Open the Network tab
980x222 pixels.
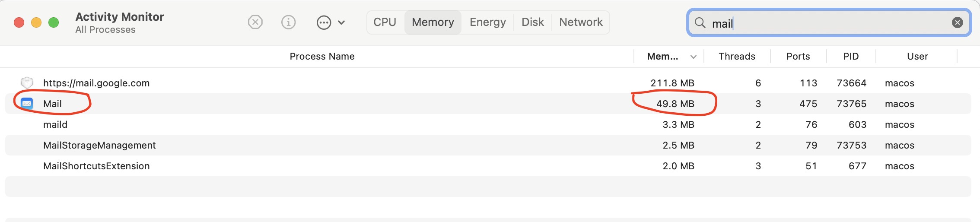581,22
